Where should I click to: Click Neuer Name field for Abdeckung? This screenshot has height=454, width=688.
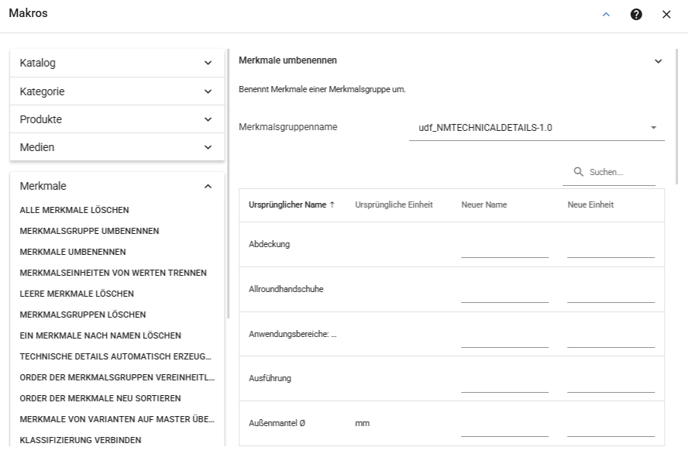(x=505, y=250)
